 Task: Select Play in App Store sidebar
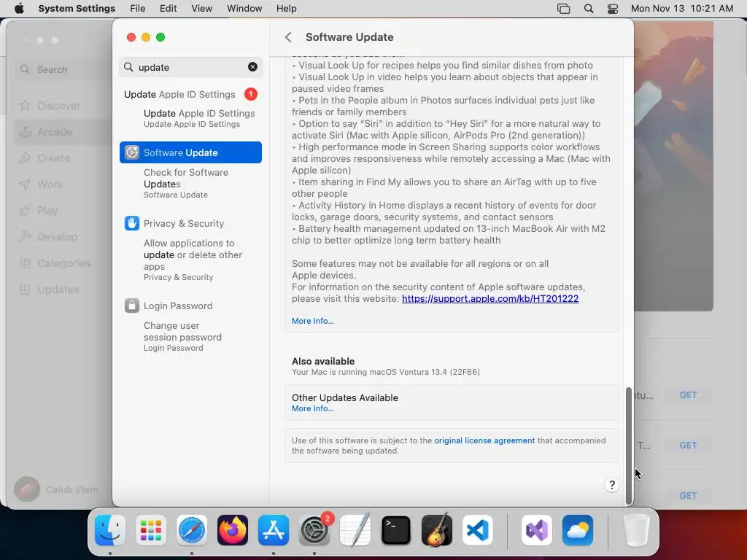tap(47, 211)
